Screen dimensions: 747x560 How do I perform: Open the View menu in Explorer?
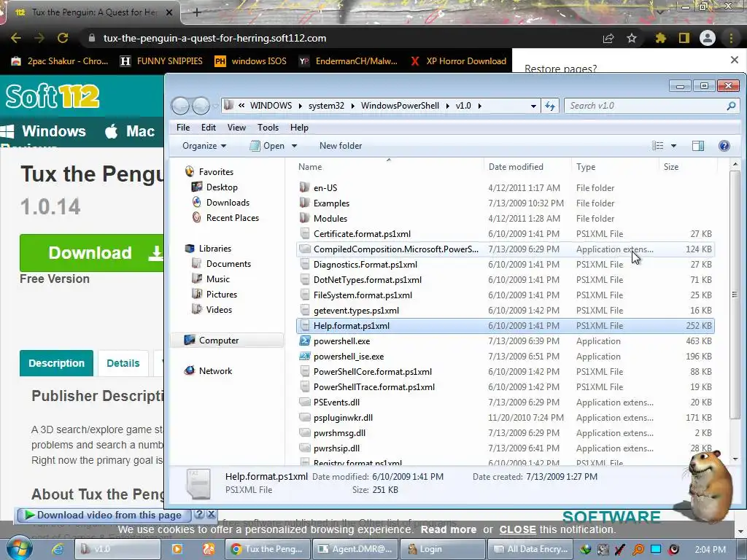pos(236,128)
